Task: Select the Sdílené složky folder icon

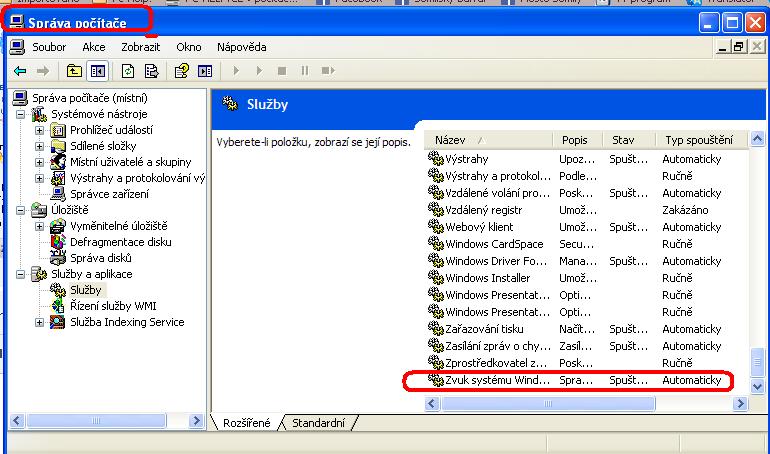Action: click(58, 146)
